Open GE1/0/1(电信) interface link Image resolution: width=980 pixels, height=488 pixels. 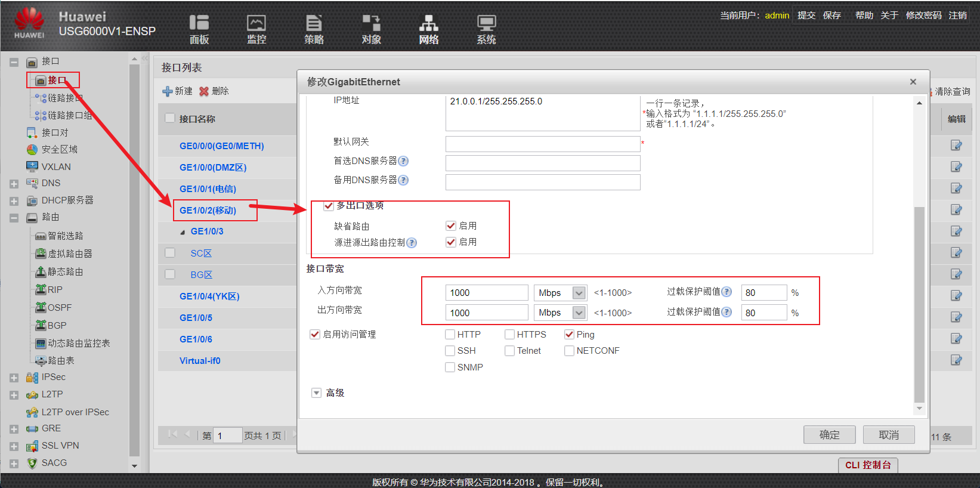[208, 189]
